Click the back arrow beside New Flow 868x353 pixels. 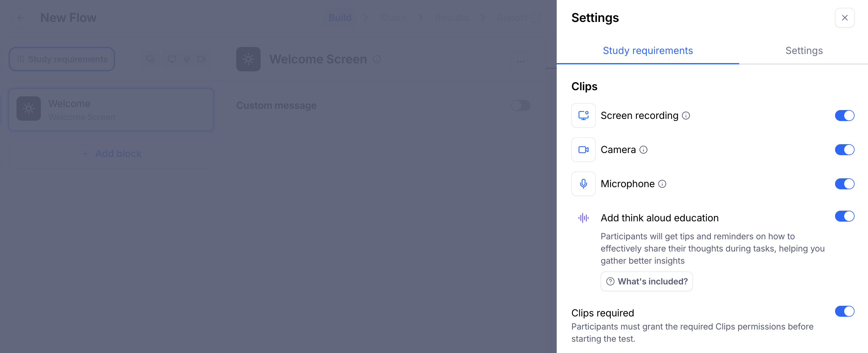[21, 17]
